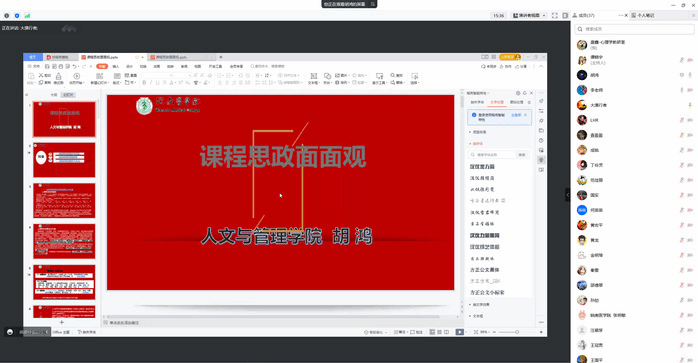Screen dimensions: 698x363
Task: Close the blue notification banner in side panel
Action: point(526,115)
